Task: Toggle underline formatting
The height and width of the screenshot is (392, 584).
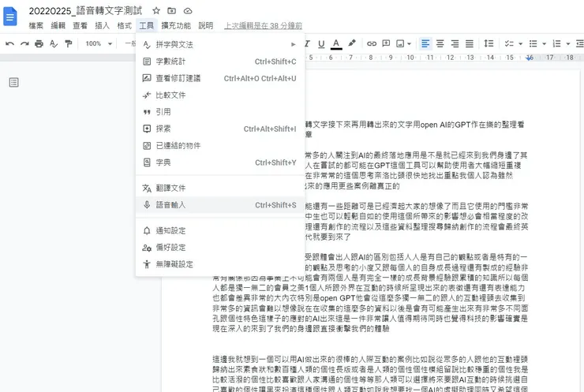Action: tap(321, 44)
